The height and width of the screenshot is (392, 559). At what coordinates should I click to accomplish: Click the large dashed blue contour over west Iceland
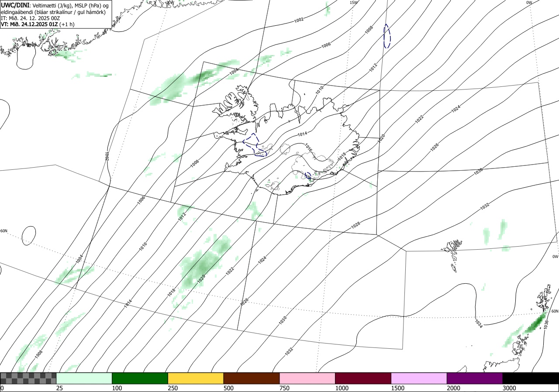[x=255, y=145]
